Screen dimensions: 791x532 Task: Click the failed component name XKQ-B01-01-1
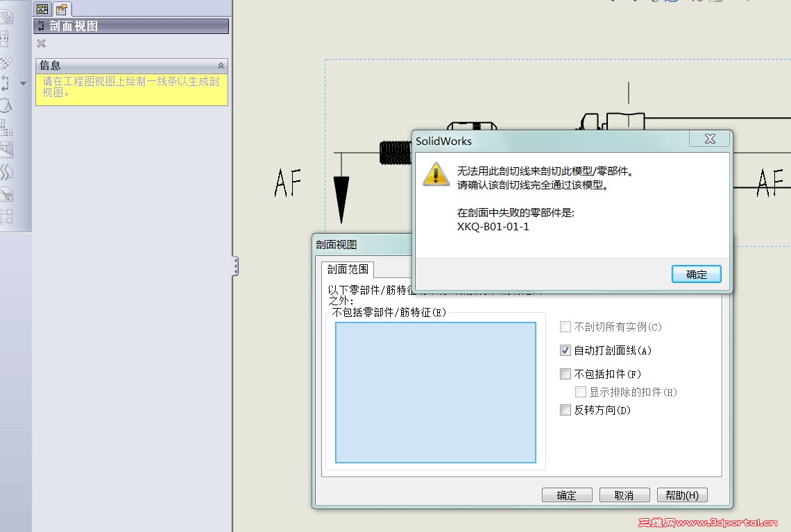pyautogui.click(x=493, y=227)
